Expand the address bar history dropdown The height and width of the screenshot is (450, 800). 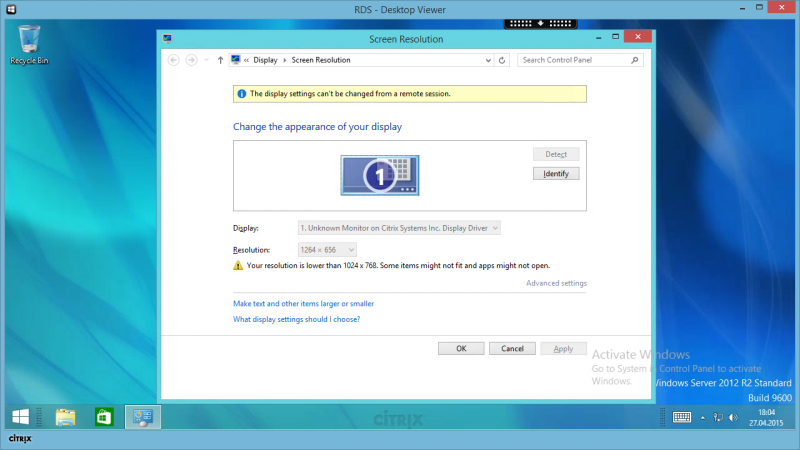click(x=488, y=60)
